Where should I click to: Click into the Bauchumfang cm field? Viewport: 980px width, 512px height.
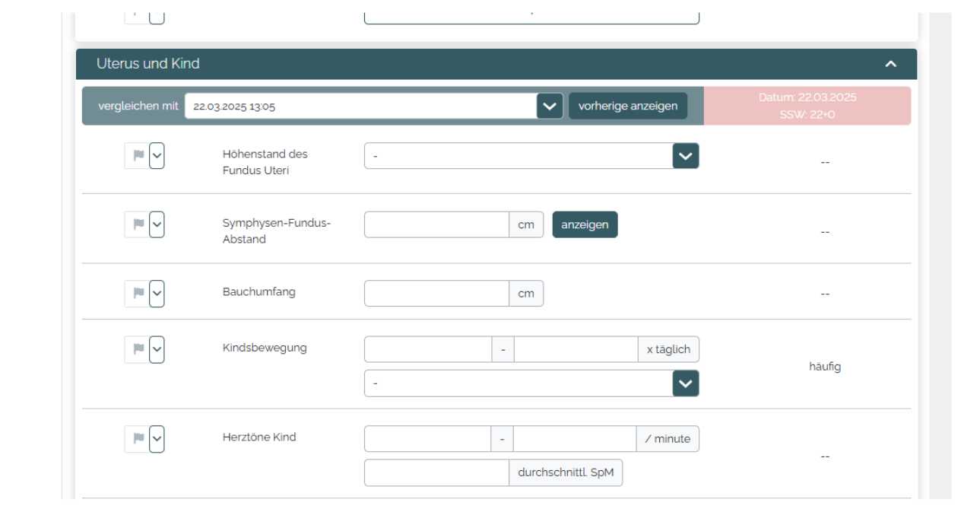(x=436, y=294)
